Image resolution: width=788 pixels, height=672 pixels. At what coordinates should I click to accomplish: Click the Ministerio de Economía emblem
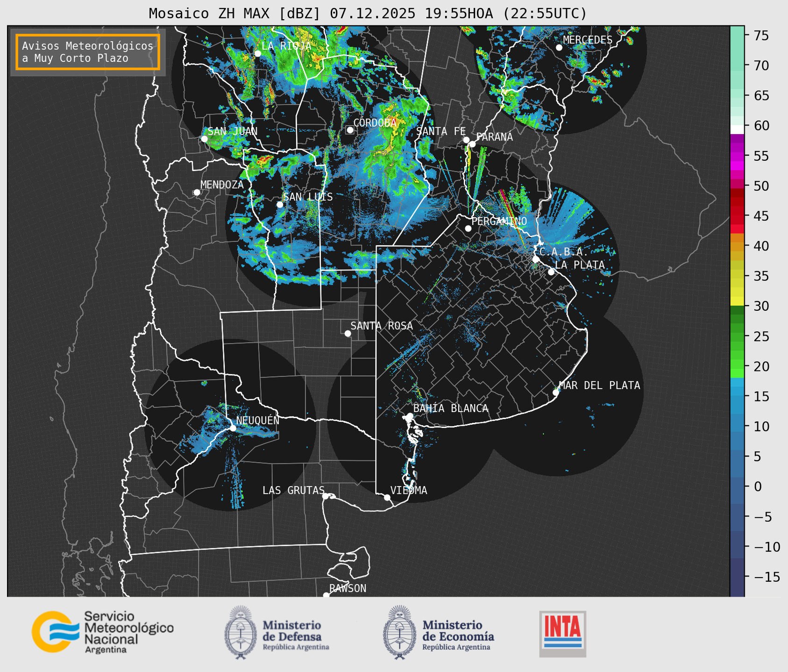point(400,632)
